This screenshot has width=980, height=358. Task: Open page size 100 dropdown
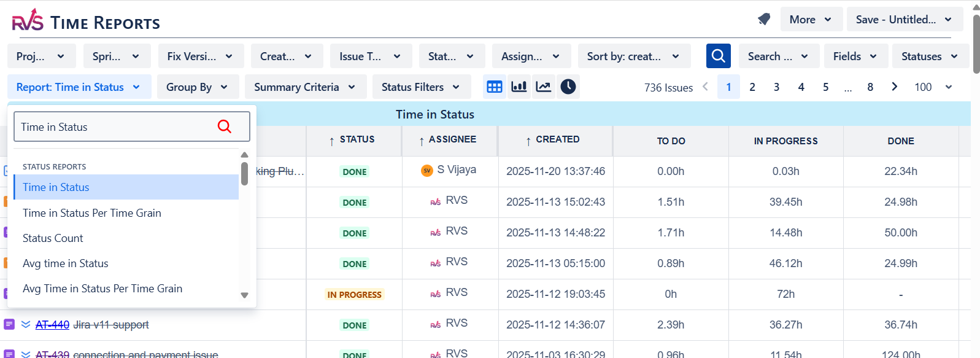[x=933, y=87]
